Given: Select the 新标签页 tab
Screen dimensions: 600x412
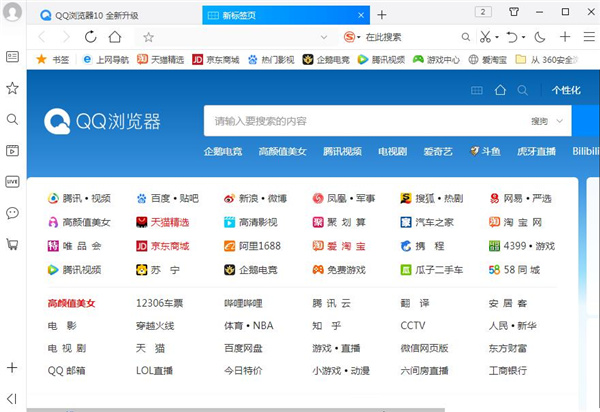Looking at the screenshot, I should (x=286, y=15).
